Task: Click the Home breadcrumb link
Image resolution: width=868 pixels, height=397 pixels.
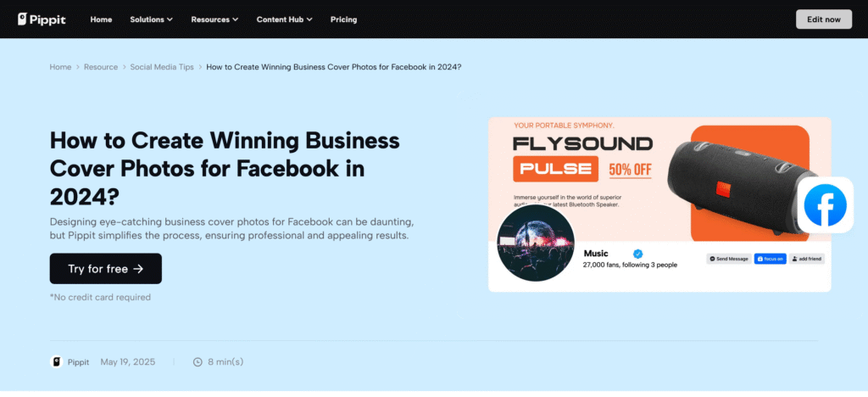Action: pyautogui.click(x=60, y=67)
